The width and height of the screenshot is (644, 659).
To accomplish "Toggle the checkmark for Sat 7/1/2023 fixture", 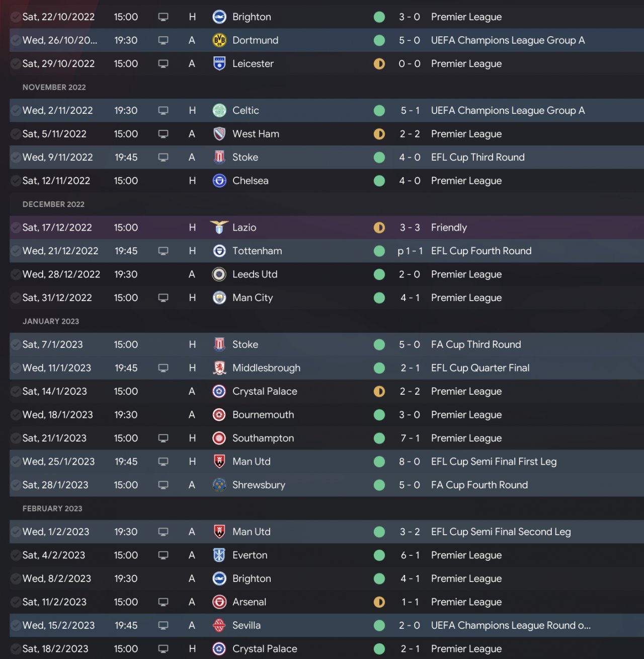I will click(16, 344).
